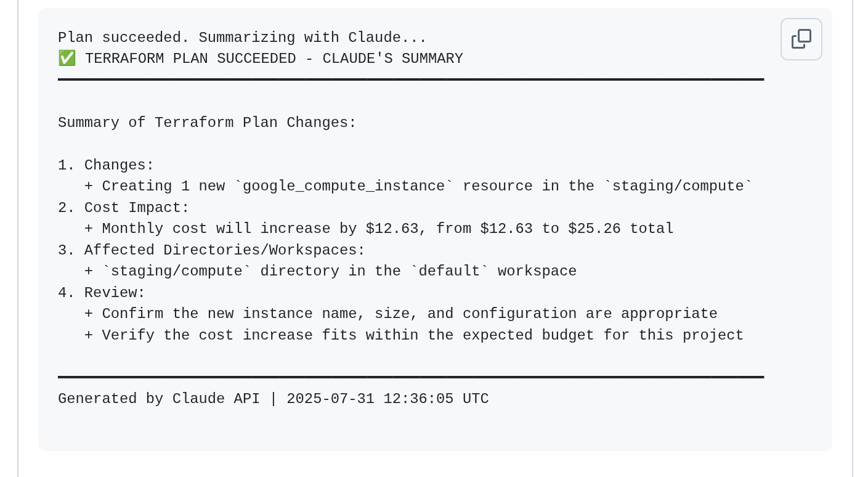Copy the code block contents
This screenshot has height=477, width=868.
pyautogui.click(x=801, y=39)
